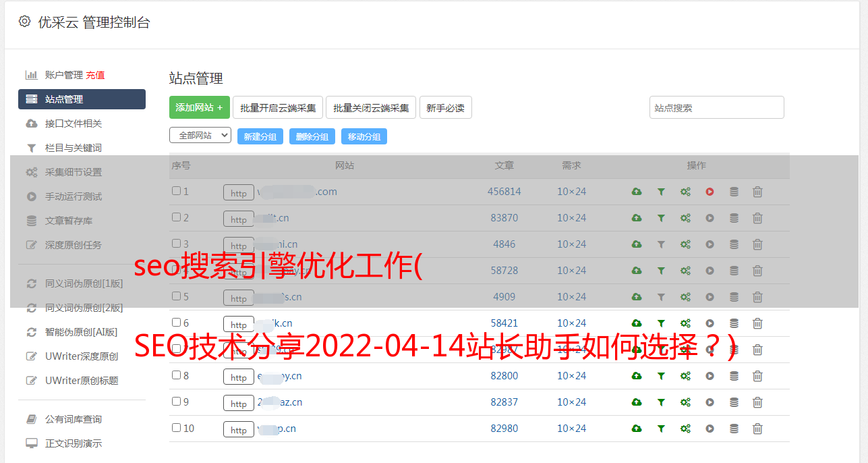Click the trash icon in row 5

point(757,297)
